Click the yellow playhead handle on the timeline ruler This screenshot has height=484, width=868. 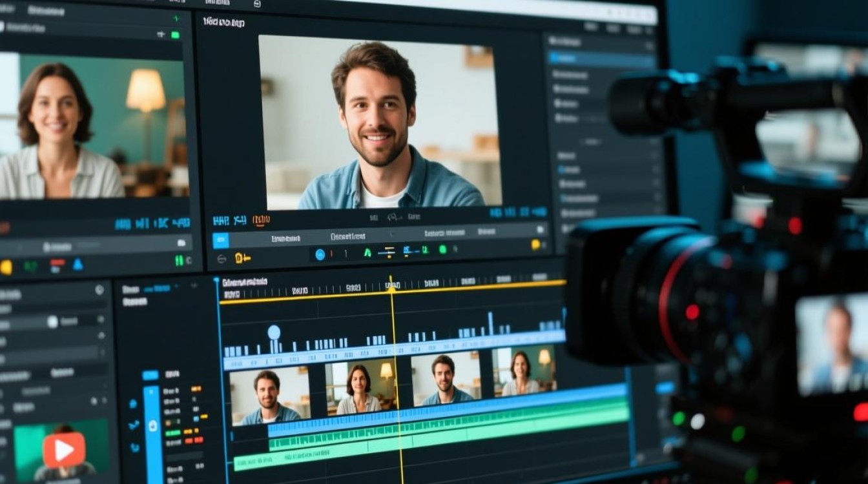pos(391,287)
